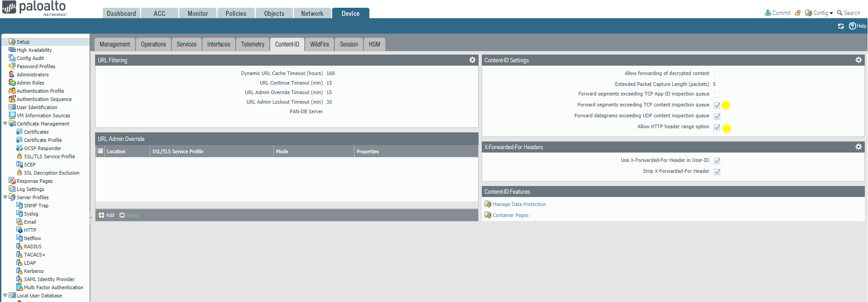Toggle Forward segments exceeding TCP App-ID queue checkbox

click(717, 94)
